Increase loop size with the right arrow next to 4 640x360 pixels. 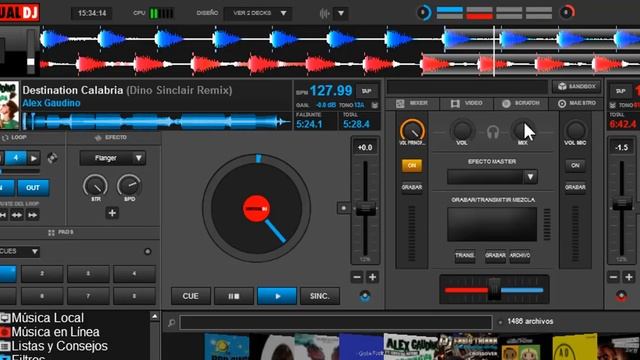33,158
